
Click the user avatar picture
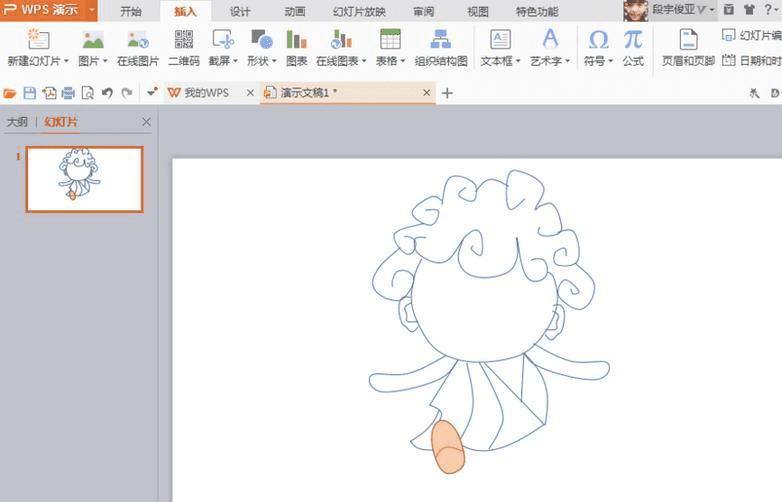635,10
